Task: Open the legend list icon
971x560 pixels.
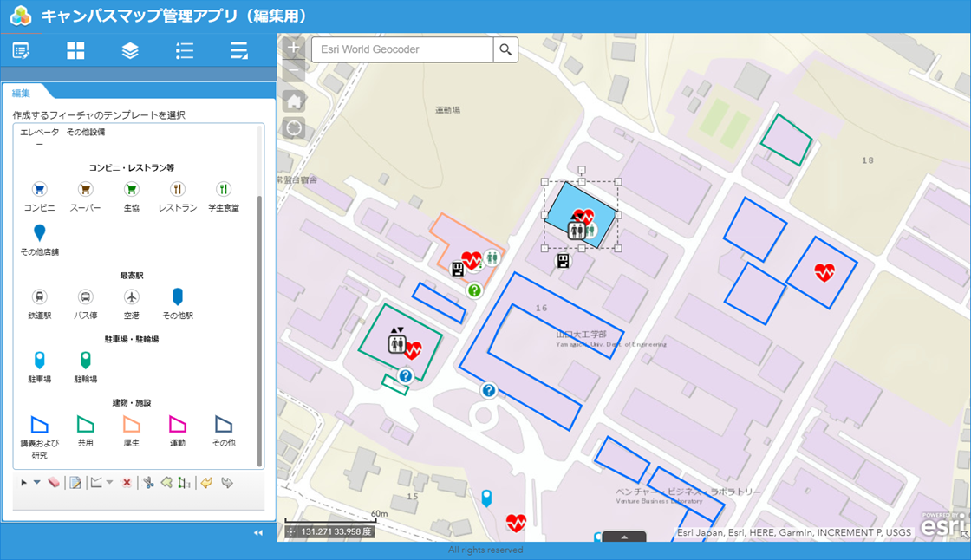Action: tap(185, 51)
